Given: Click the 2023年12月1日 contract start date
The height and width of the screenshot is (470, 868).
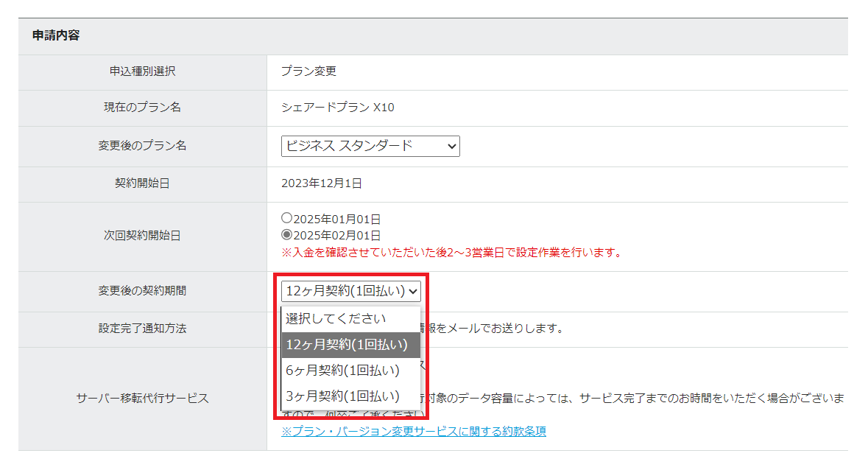Looking at the screenshot, I should 321,183.
